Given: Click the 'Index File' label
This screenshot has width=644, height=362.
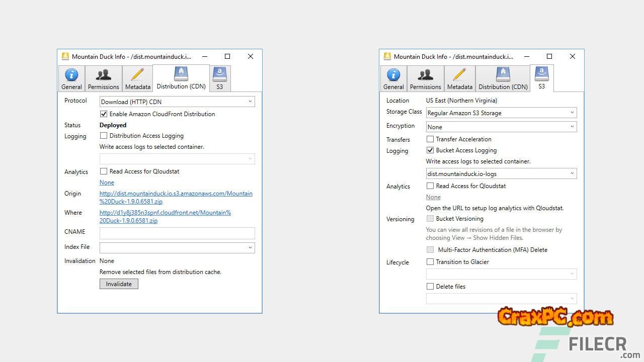Looking at the screenshot, I should pos(77,247).
